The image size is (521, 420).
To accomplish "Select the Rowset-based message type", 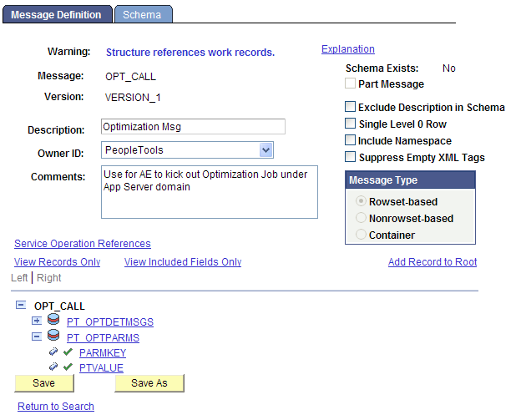I will coord(361,201).
